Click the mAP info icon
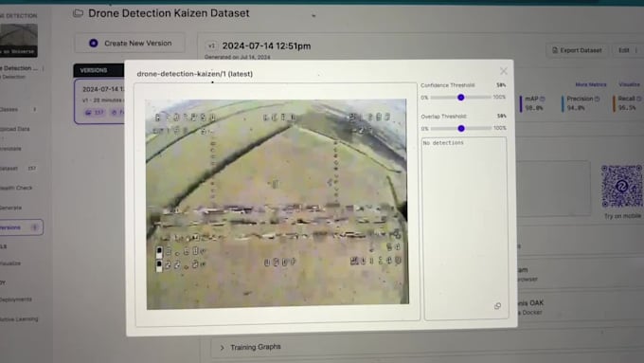This screenshot has height=363, width=644. tap(542, 99)
